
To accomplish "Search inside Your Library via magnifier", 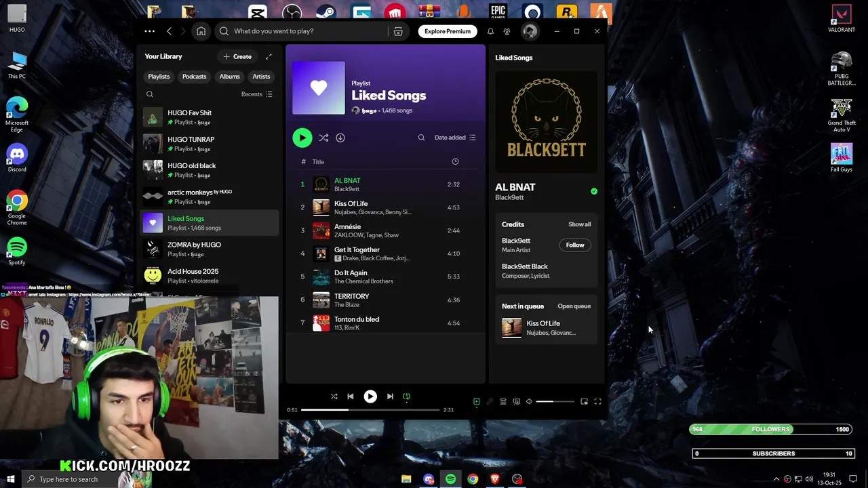I will point(150,94).
